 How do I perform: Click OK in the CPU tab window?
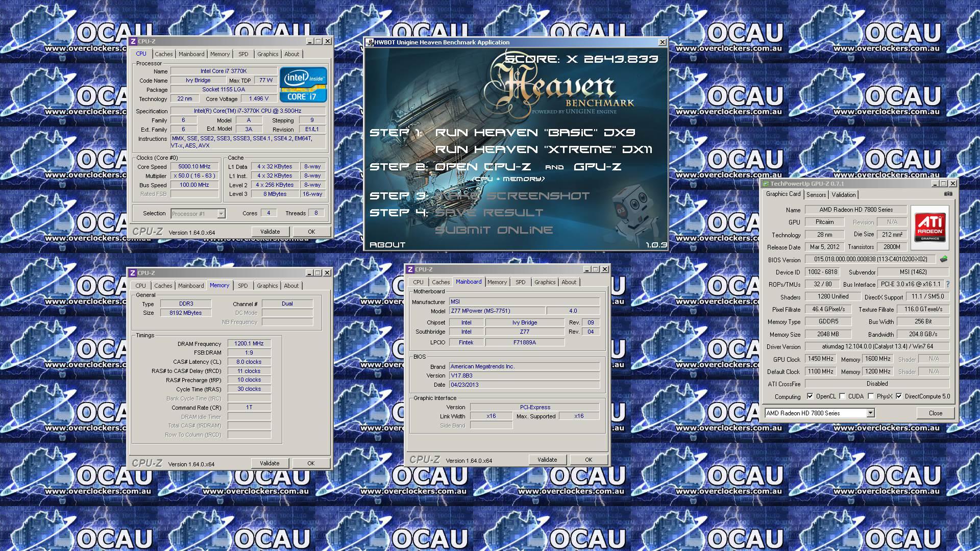[311, 232]
